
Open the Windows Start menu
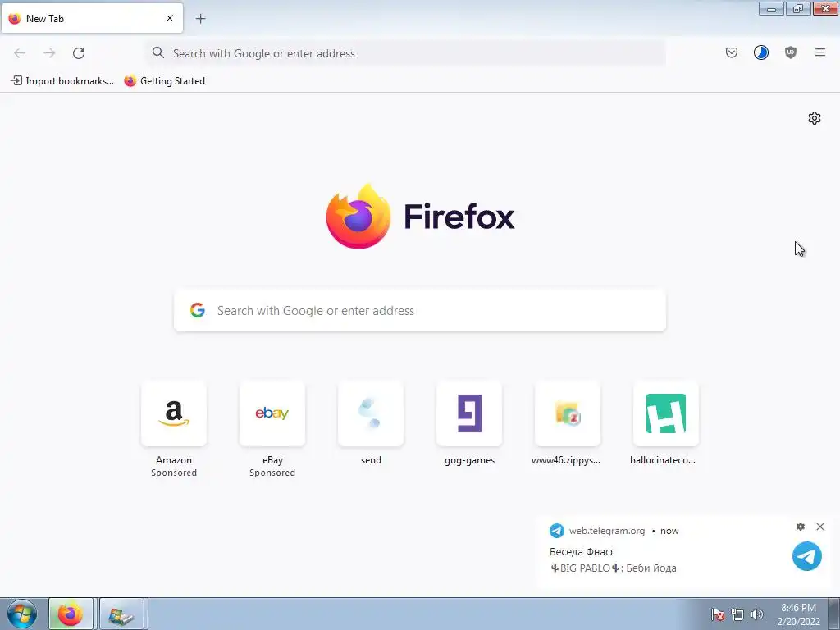(22, 614)
